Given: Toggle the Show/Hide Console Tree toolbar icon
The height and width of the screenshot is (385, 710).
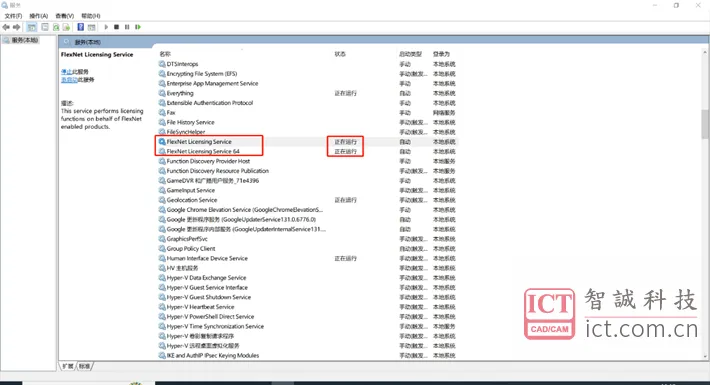Looking at the screenshot, I should pos(31,27).
